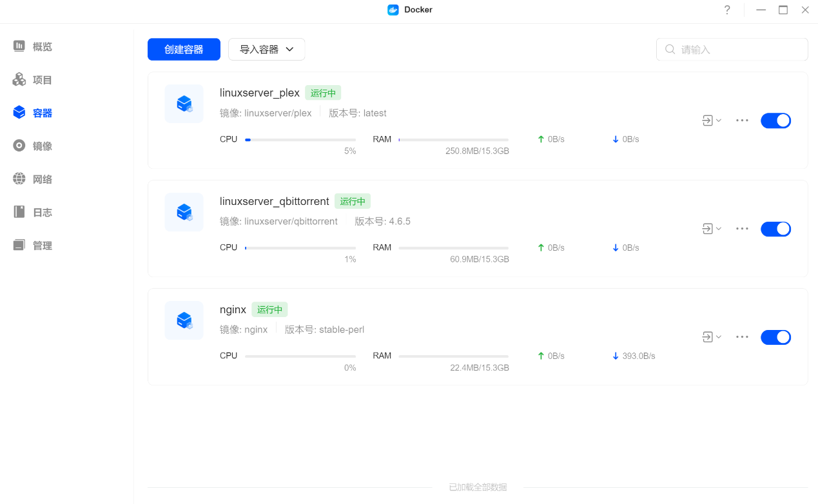818x504 pixels.
Task: Click download arrow icon for nginx
Action: pyautogui.click(x=616, y=356)
